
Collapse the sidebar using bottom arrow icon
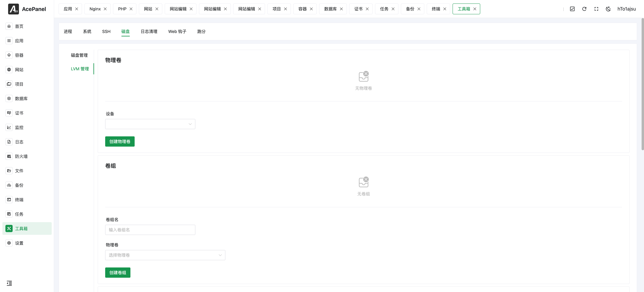(x=9, y=283)
